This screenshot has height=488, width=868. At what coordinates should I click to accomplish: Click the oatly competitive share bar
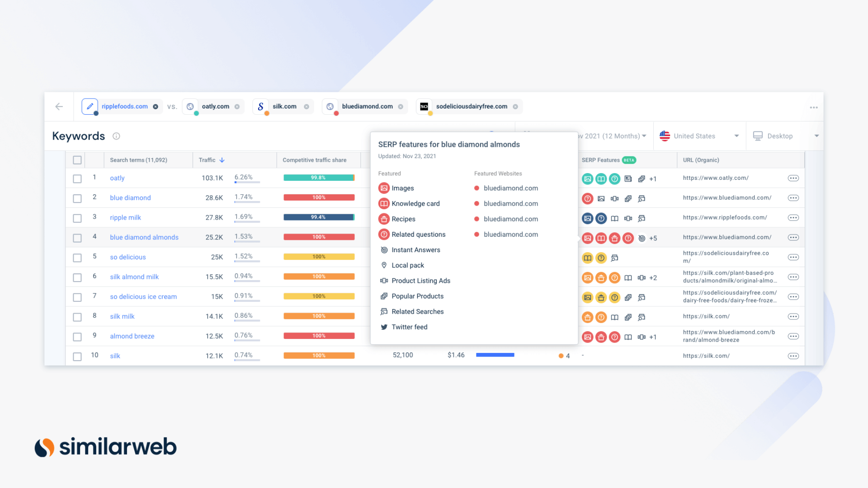coord(319,178)
